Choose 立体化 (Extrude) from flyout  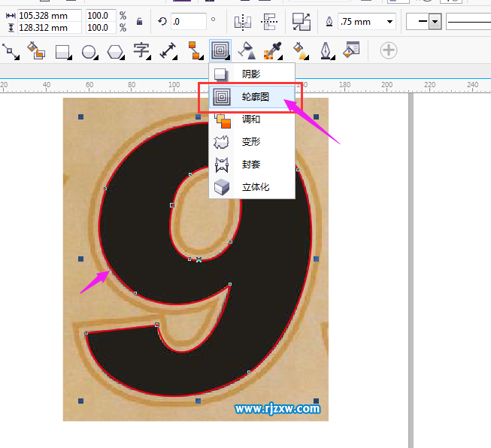coord(252,187)
